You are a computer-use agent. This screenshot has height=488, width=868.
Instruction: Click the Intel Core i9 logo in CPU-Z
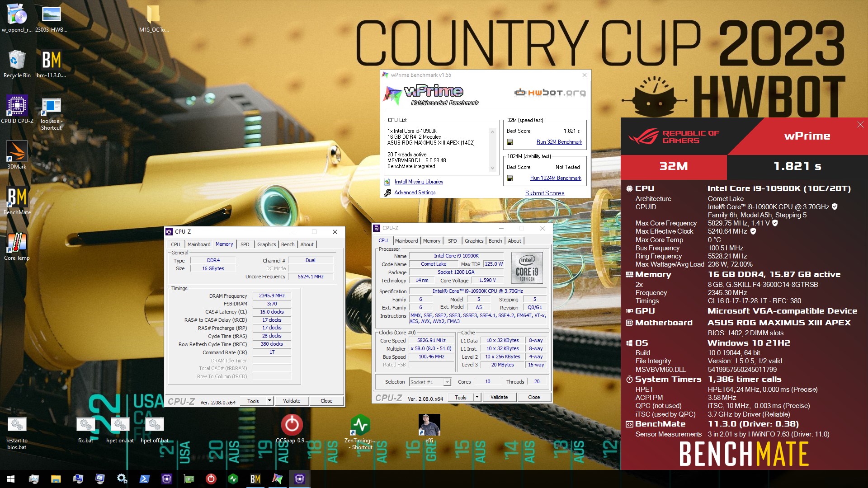coord(527,268)
